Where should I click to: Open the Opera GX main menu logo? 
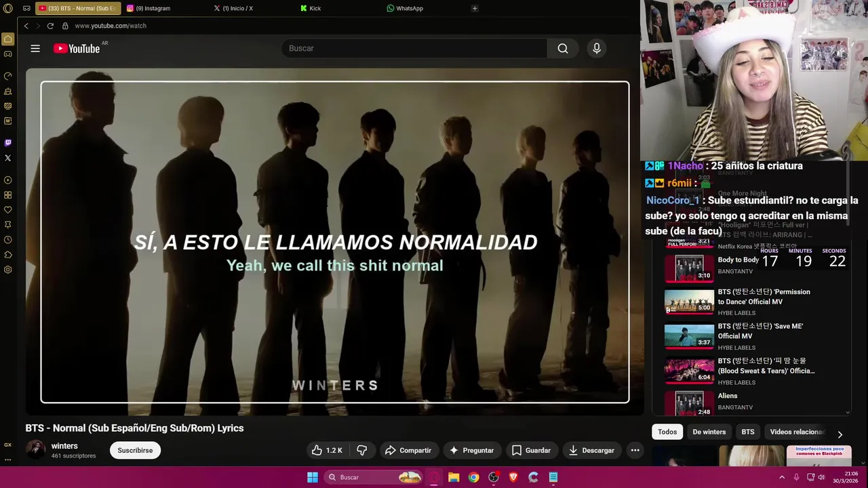[x=8, y=8]
